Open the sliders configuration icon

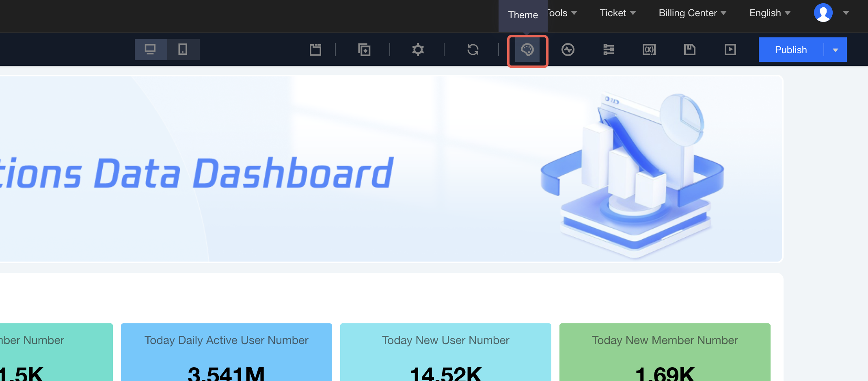click(x=609, y=50)
